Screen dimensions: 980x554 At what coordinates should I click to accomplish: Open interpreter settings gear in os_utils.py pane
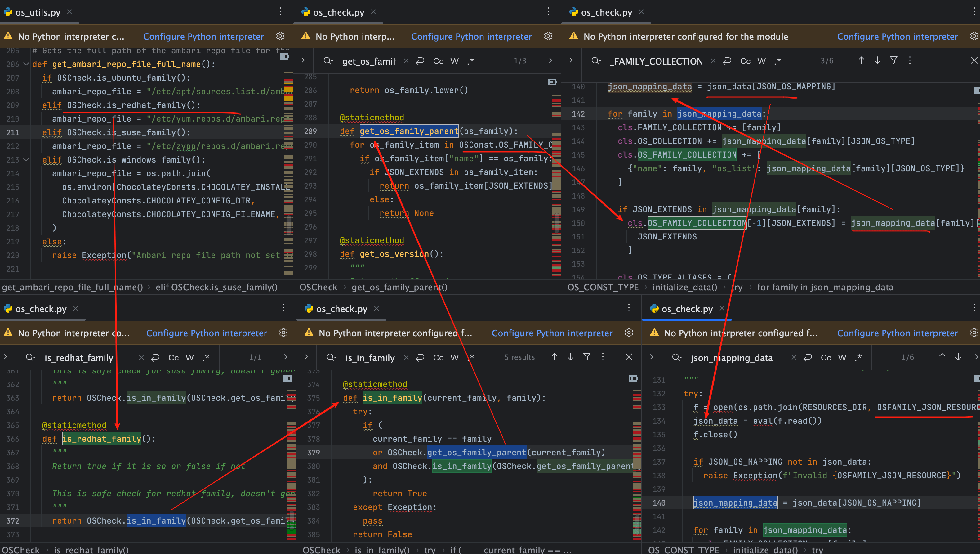tap(280, 36)
